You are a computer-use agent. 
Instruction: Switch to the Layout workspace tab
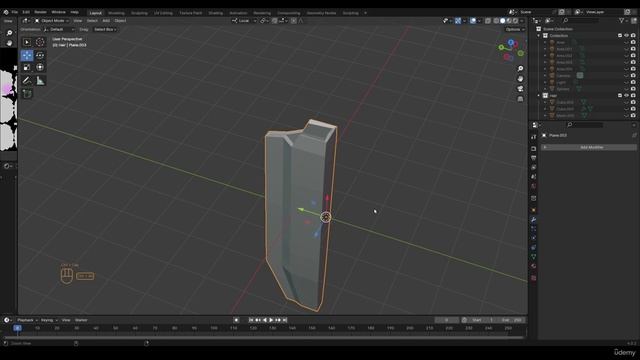coord(96,13)
